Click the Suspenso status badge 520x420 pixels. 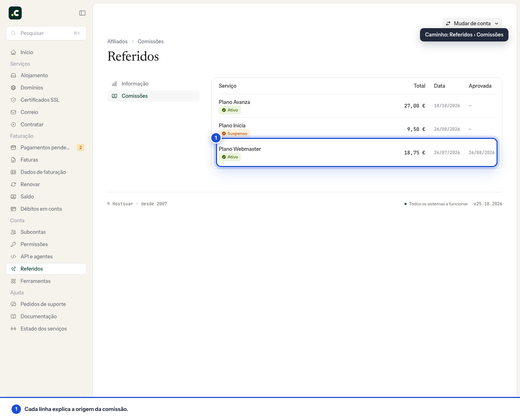234,134
